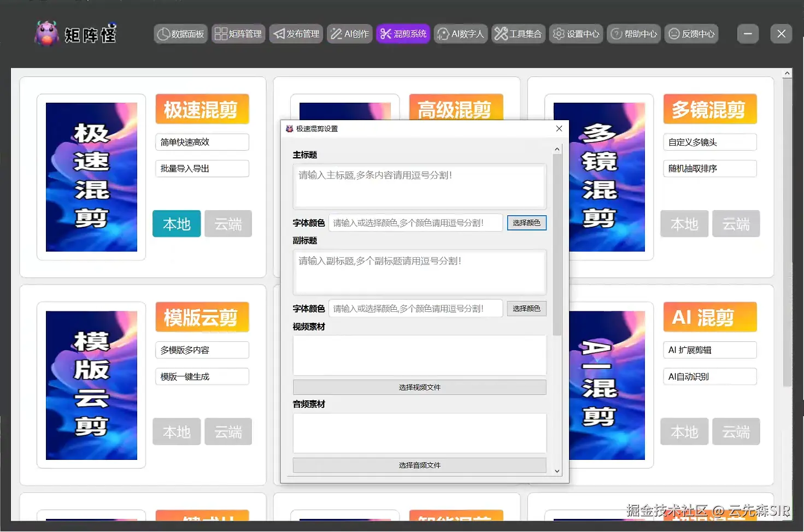Viewport: 804px width, 532px height.
Task: Click dialog scrollbar down arrow
Action: click(557, 471)
